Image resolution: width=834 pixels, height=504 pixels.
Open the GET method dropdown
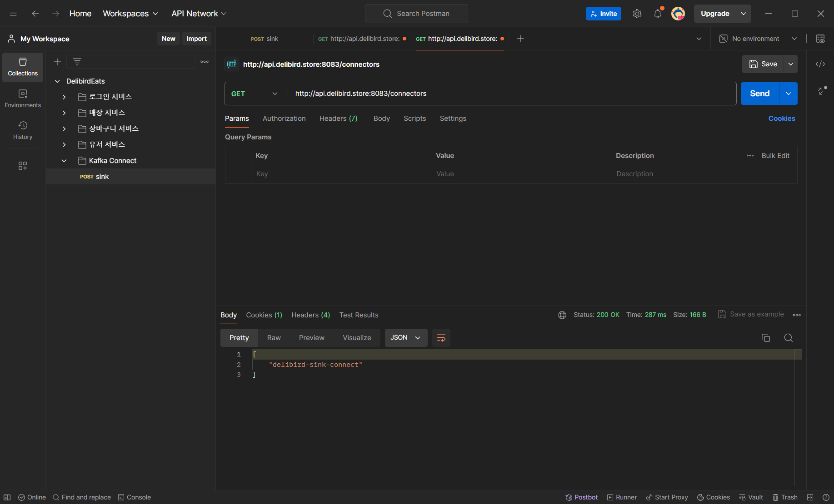coord(255,94)
